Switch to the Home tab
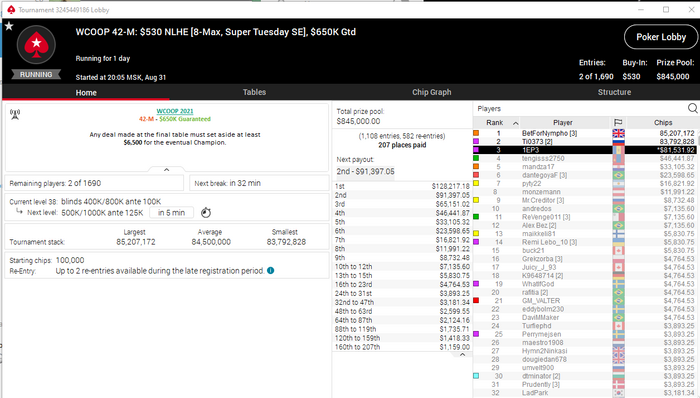The height and width of the screenshot is (398, 700). click(86, 92)
